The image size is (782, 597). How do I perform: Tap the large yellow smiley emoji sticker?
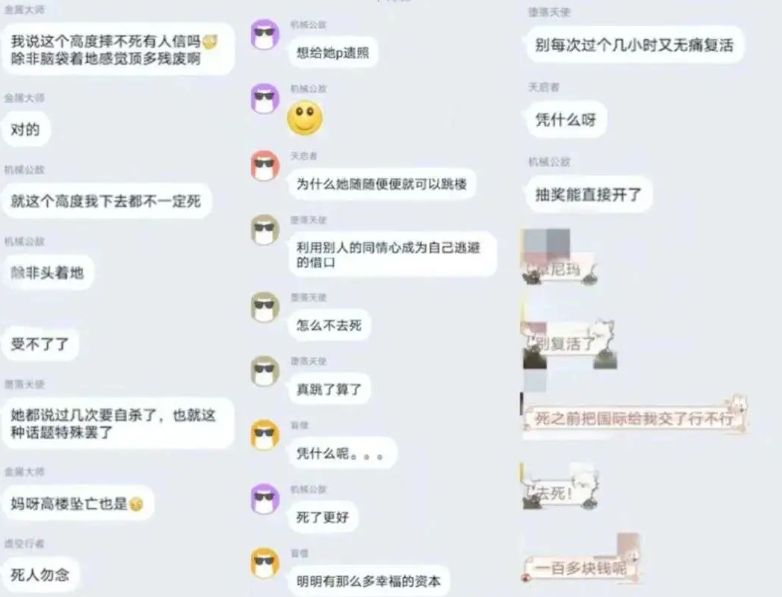point(305,118)
